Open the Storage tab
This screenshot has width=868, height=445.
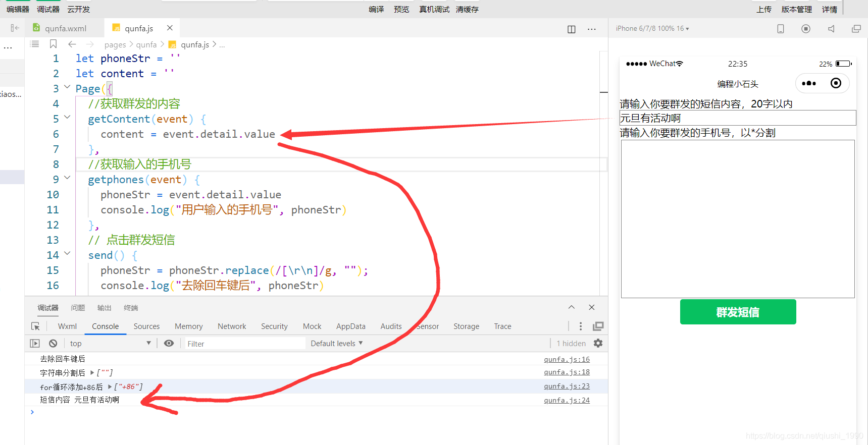(467, 326)
